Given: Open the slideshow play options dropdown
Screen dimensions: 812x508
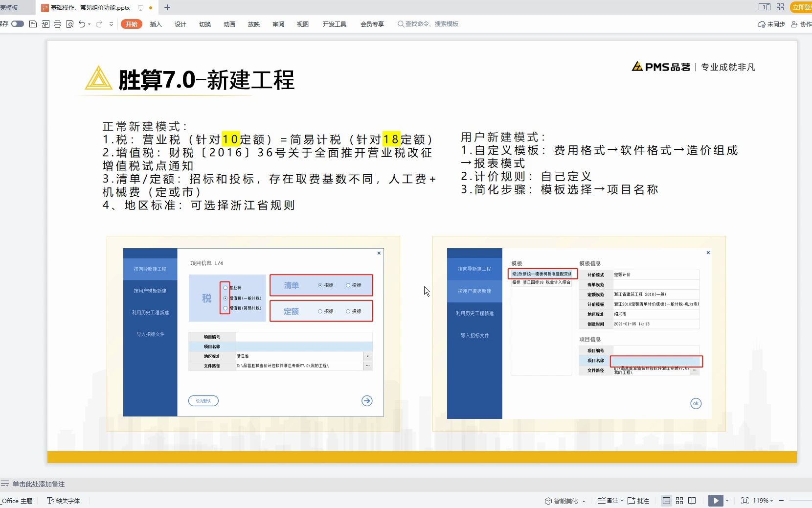Looking at the screenshot, I should point(727,501).
